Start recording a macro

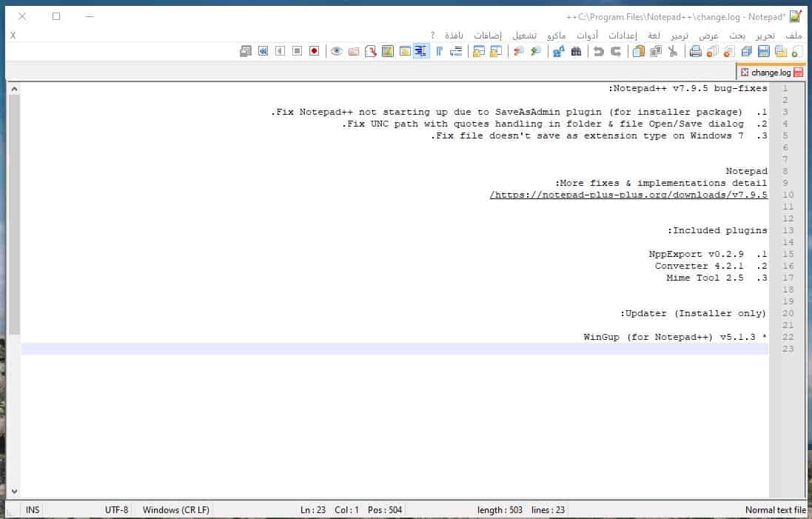(x=314, y=51)
